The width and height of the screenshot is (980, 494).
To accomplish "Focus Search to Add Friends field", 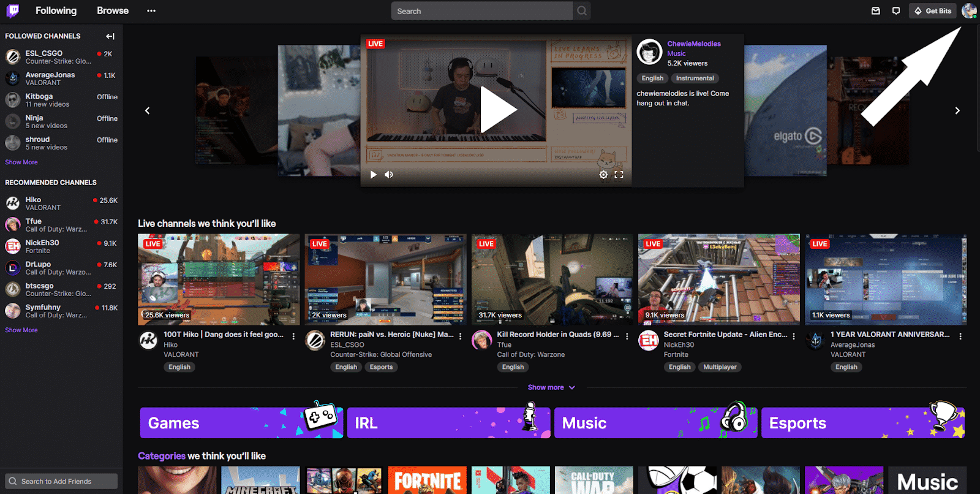I will coord(61,481).
